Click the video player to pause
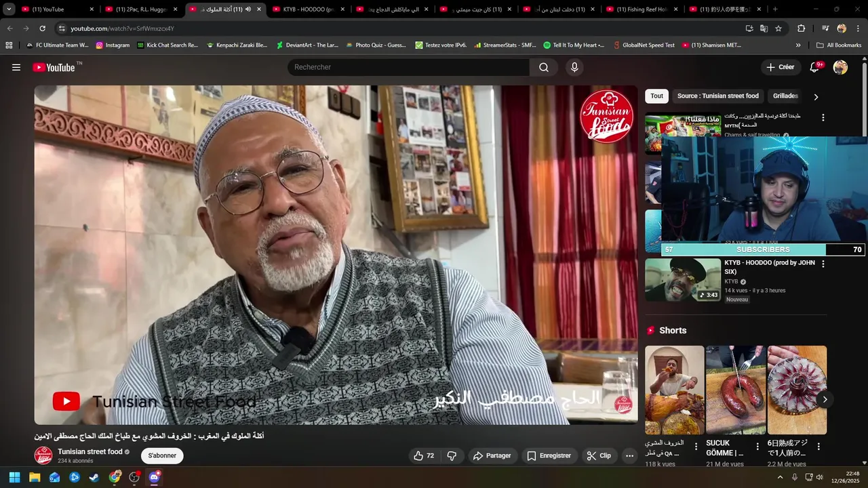 point(336,254)
